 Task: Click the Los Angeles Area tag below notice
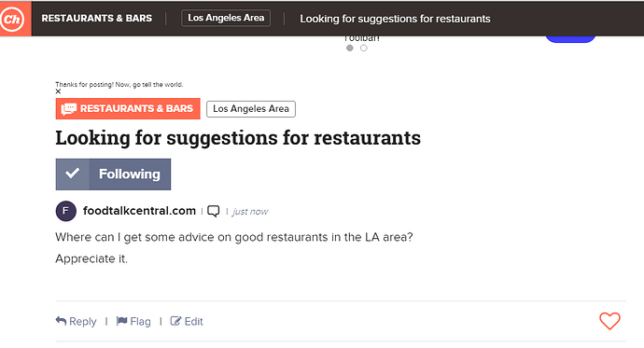251,109
